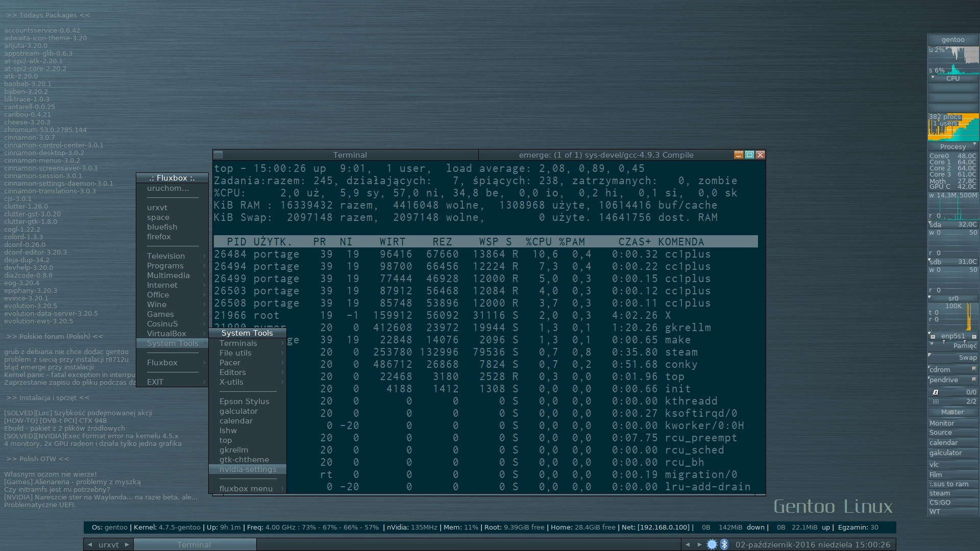Launch lshw from System Tools menu

(x=248, y=431)
